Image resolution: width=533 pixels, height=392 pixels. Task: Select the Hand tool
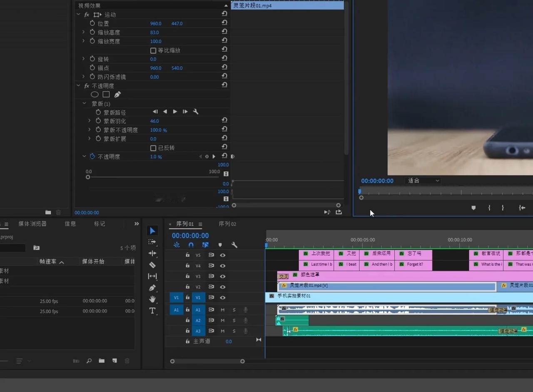coord(152,299)
